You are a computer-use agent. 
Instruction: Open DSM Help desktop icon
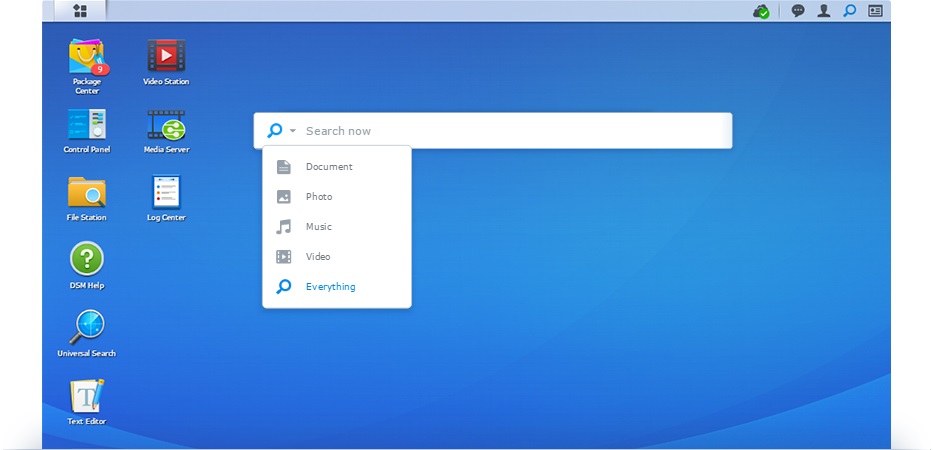coord(87,259)
